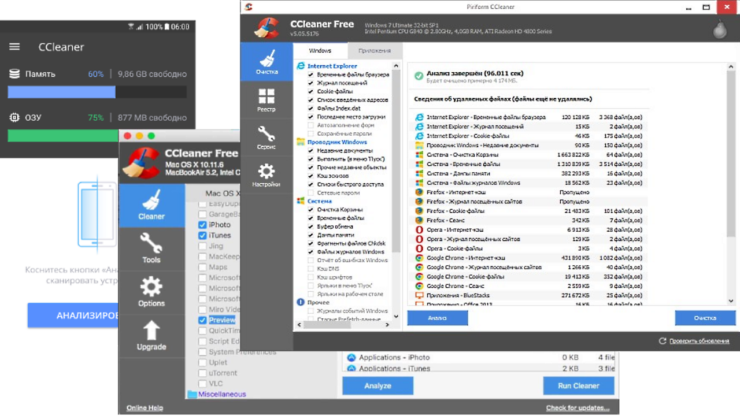The width and height of the screenshot is (740, 416).
Task: Click the results list scrollbar down arrow
Action: (731, 301)
